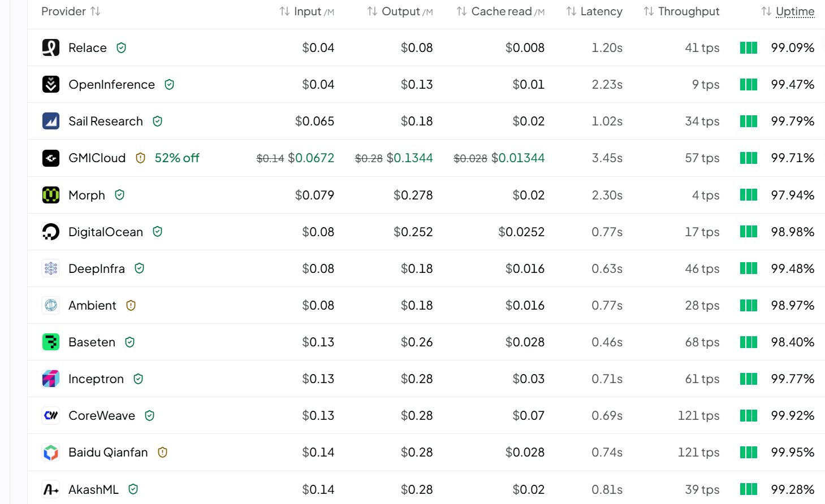825x504 pixels.
Task: Click the DigitalOcean logo icon
Action: (x=51, y=232)
